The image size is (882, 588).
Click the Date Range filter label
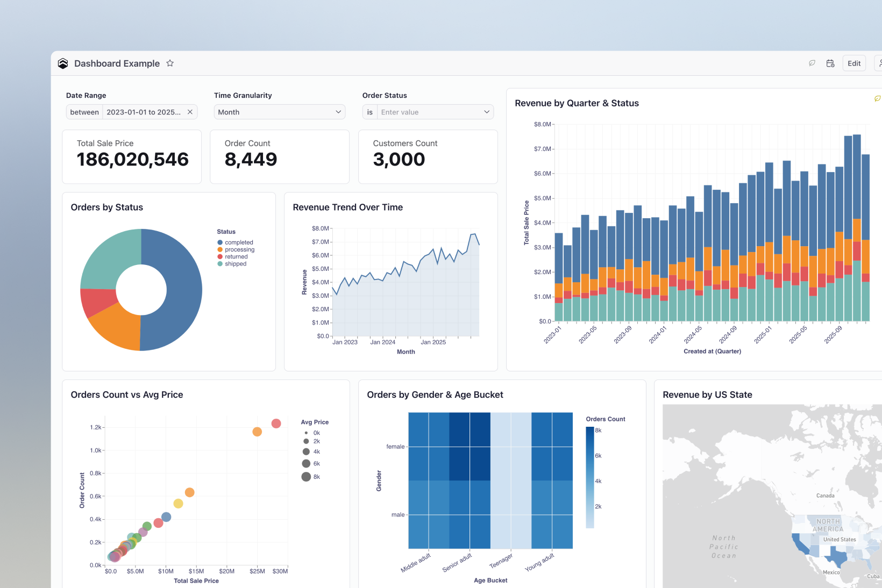point(86,95)
